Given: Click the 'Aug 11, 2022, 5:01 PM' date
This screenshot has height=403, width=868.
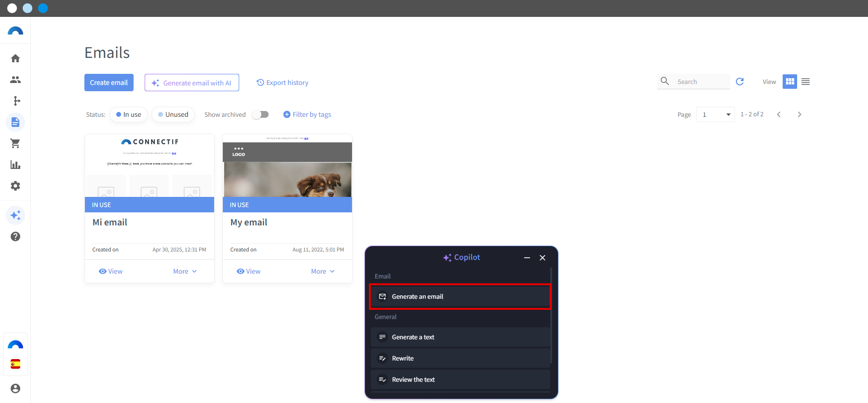Looking at the screenshot, I should (x=318, y=250).
